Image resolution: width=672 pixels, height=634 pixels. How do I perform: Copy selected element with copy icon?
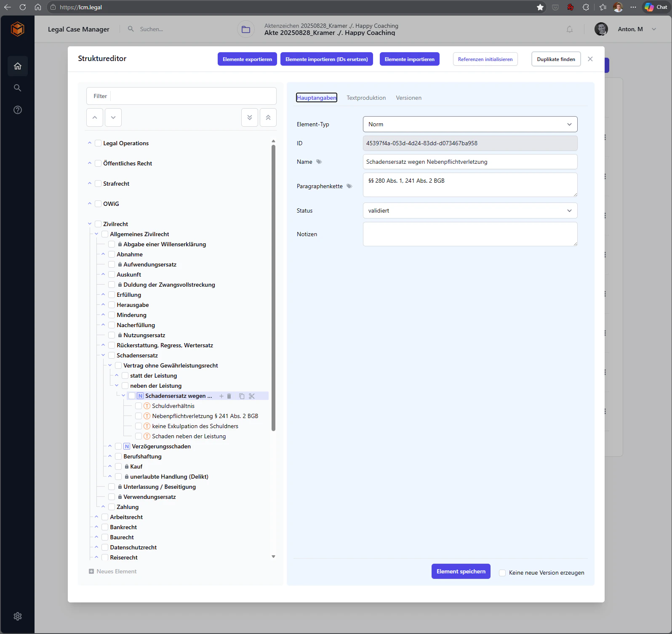[242, 396]
